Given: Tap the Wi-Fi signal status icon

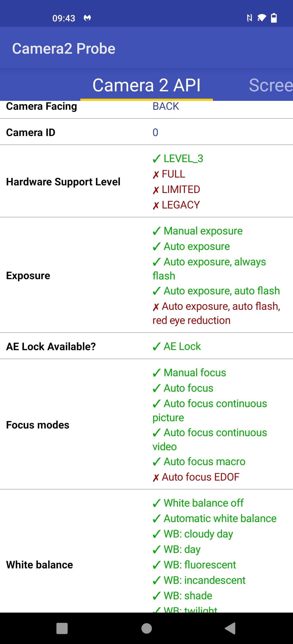Looking at the screenshot, I should pyautogui.click(x=262, y=18).
